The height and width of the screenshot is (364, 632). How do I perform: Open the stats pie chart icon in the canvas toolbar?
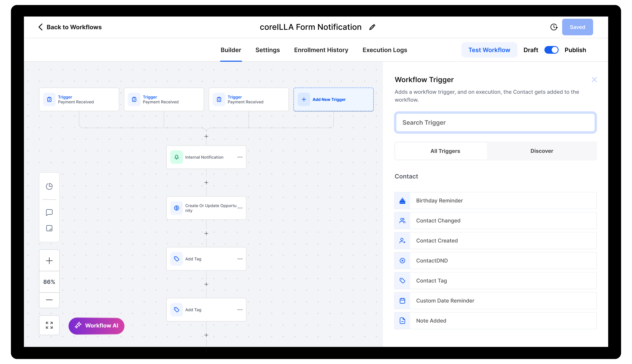(49, 186)
